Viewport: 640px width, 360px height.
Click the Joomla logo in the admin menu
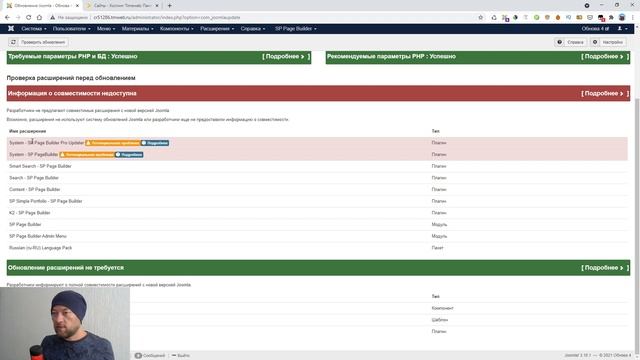(11, 29)
